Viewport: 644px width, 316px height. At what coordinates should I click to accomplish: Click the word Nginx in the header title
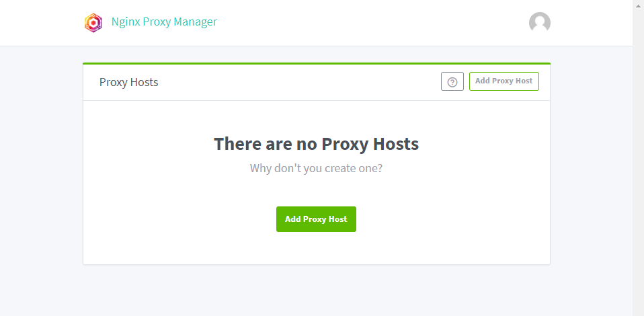(126, 22)
